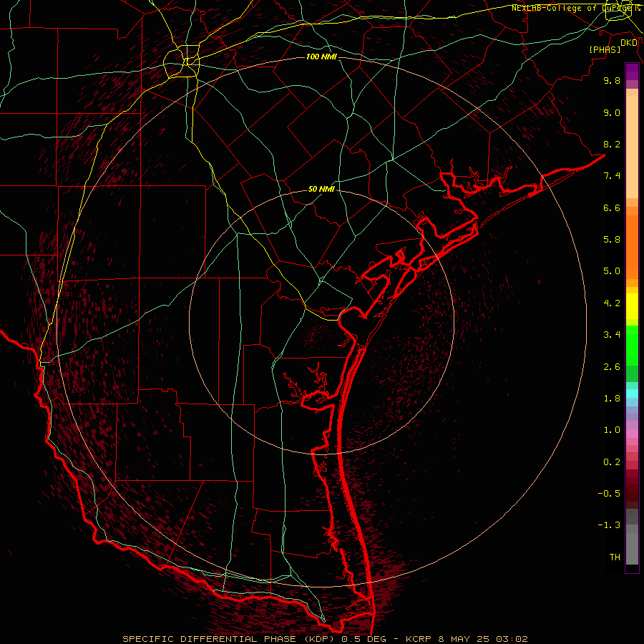Select the bright green band of the color bar
644x644 pixels.
[632, 345]
